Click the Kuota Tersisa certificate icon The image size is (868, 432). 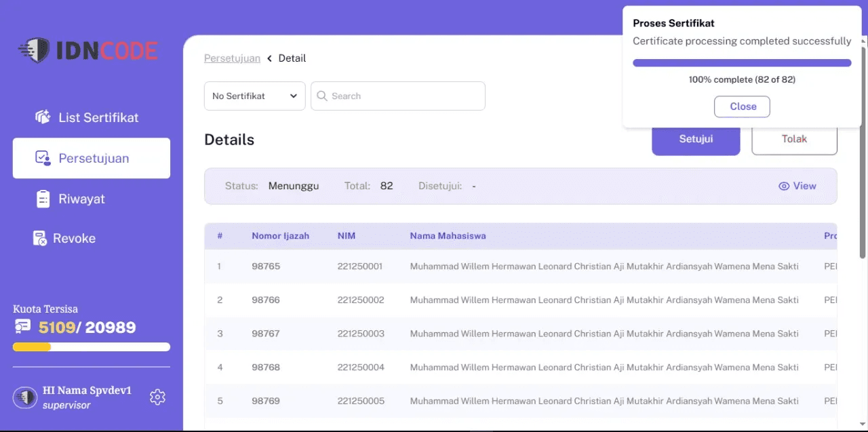pos(22,327)
